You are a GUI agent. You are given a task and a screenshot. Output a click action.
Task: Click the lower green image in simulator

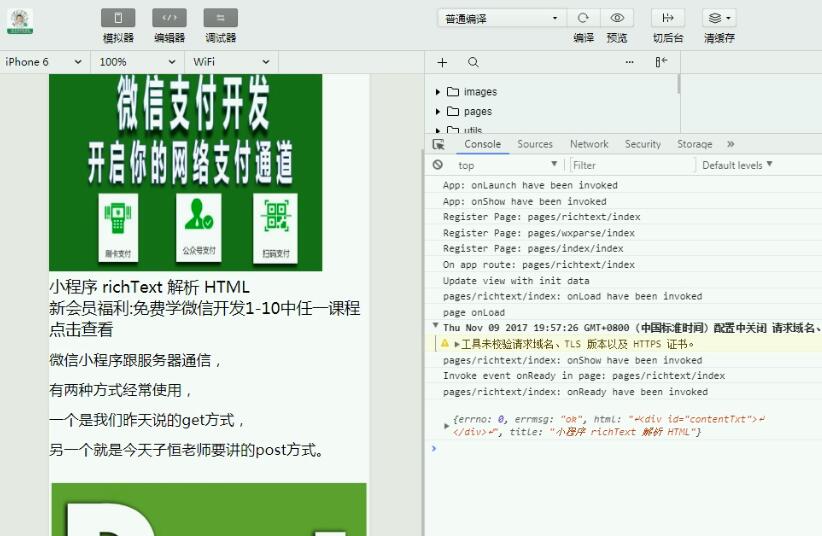coord(209,509)
